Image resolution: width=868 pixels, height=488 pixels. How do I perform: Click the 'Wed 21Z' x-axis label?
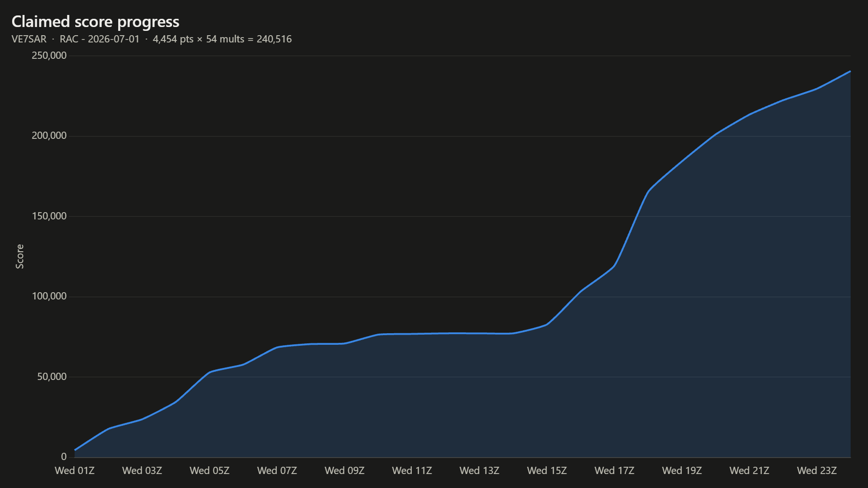pos(749,471)
